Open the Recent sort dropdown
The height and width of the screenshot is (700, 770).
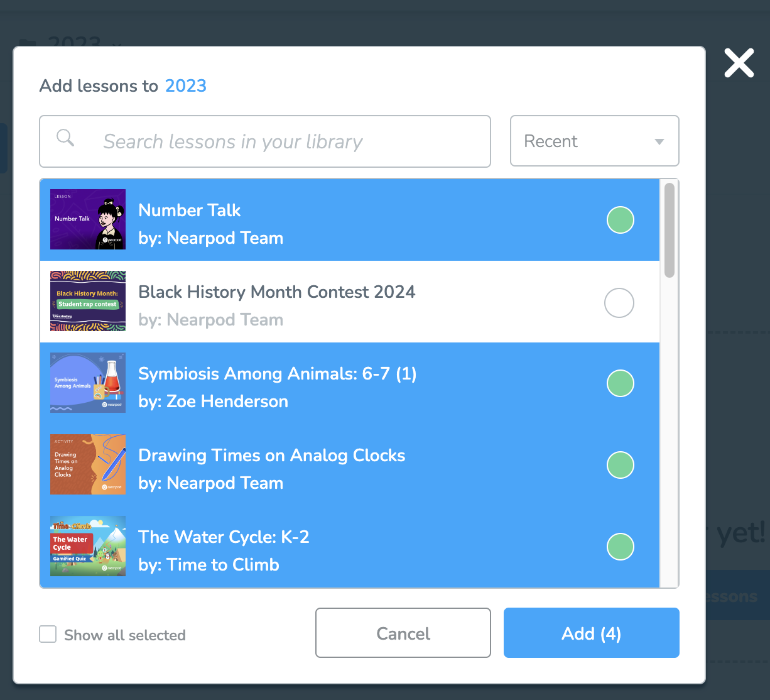click(x=595, y=141)
